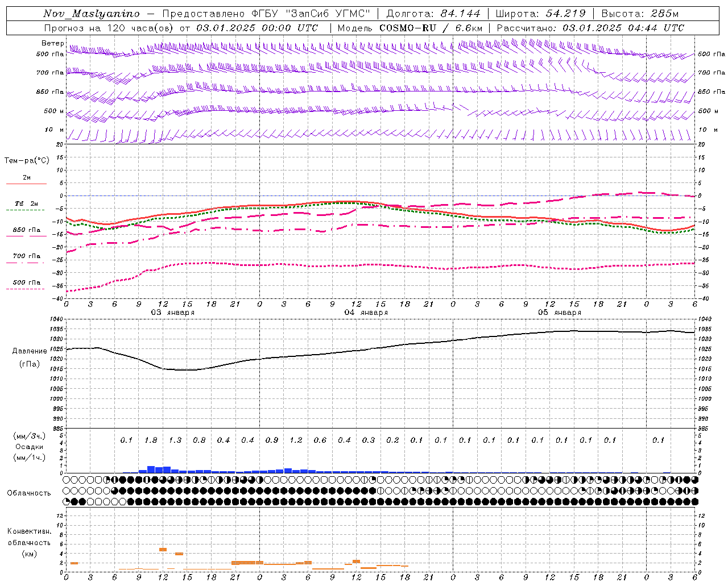Click the 'Ветер' wind panel label
728x582 pixels.
[x=52, y=43]
